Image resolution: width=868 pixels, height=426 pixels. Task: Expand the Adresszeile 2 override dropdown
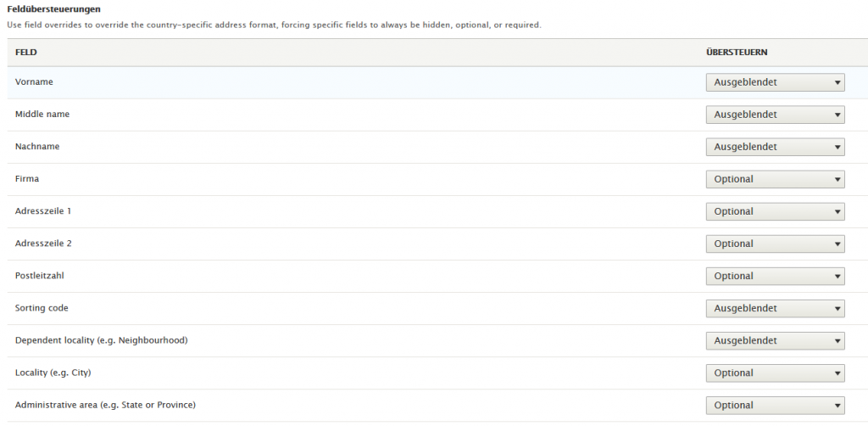click(x=775, y=244)
